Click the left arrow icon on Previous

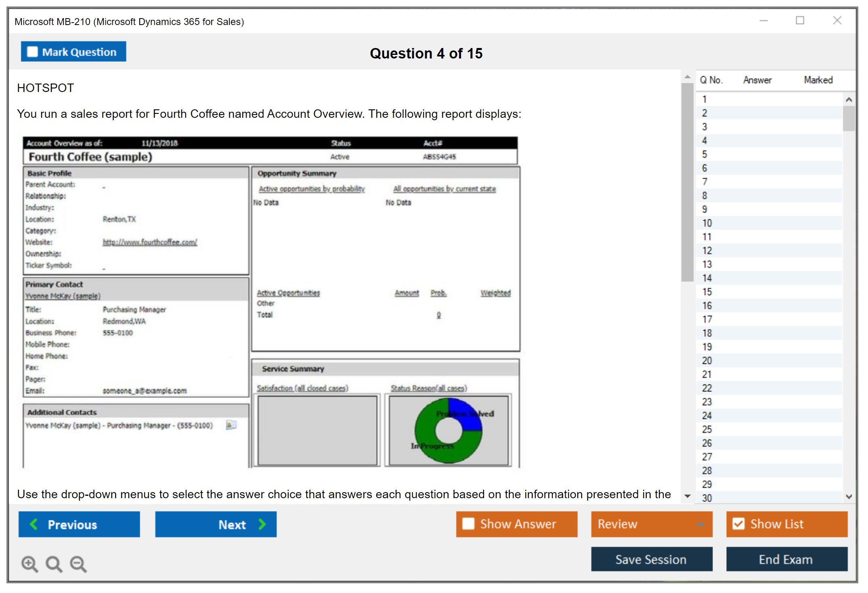tap(34, 524)
